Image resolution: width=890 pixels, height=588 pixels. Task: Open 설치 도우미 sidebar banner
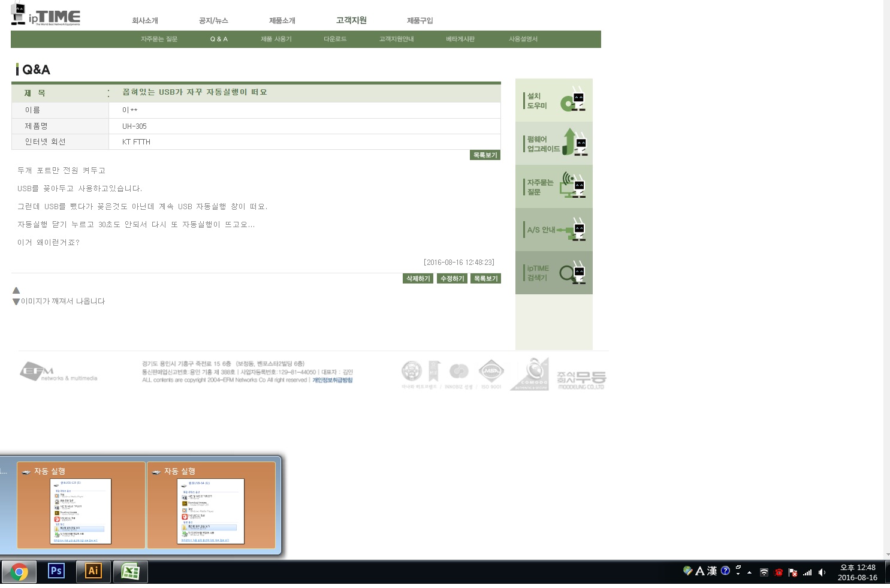coord(554,101)
